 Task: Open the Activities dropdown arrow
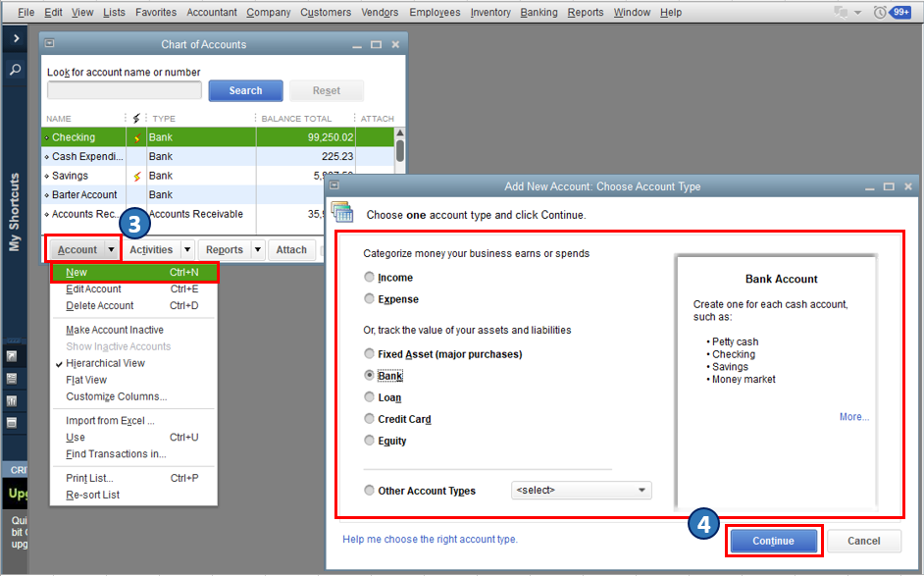click(x=187, y=250)
